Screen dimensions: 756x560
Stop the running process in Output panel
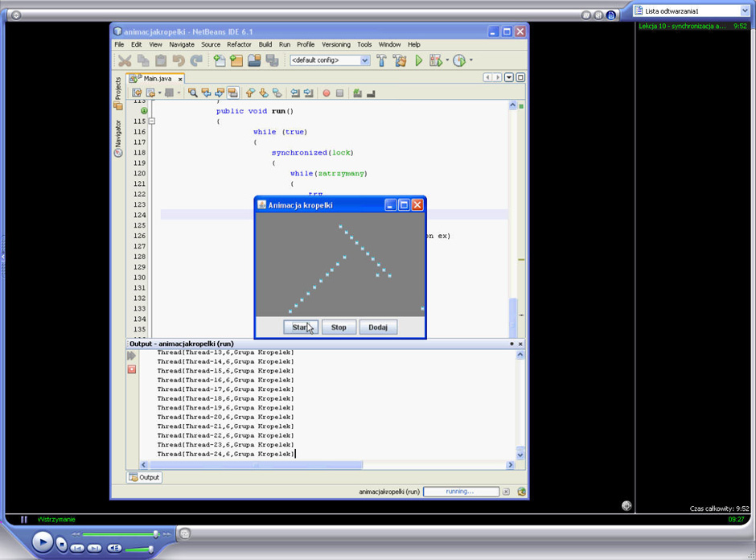[x=132, y=369]
